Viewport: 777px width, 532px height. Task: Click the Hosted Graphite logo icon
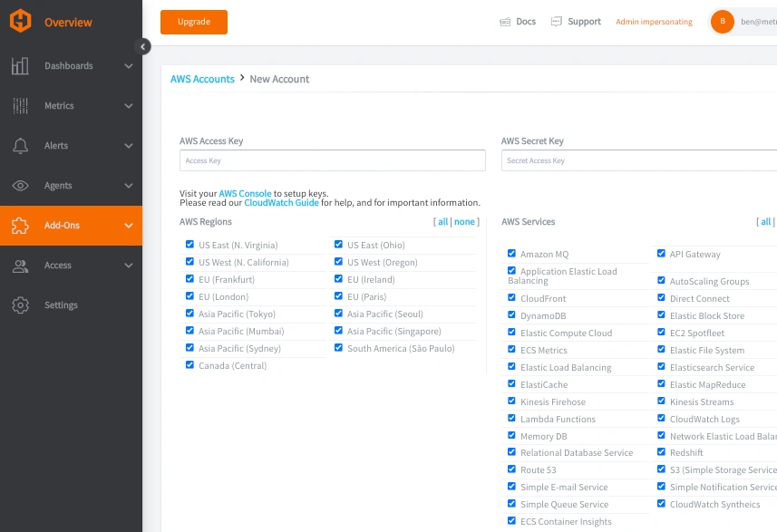(x=20, y=22)
